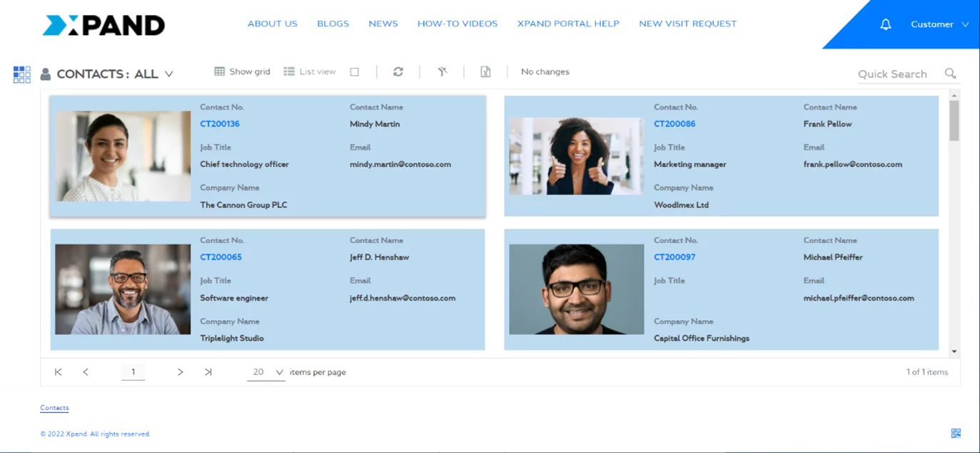Open the items per page dropdown
The height and width of the screenshot is (453, 980).
tap(279, 372)
